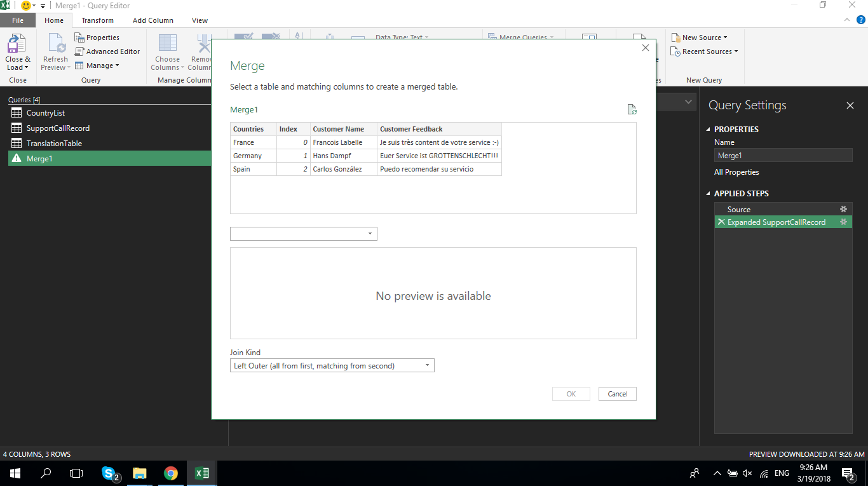Image resolution: width=868 pixels, height=486 pixels.
Task: Click the Cancel button in the Merge dialog
Action: (x=617, y=393)
